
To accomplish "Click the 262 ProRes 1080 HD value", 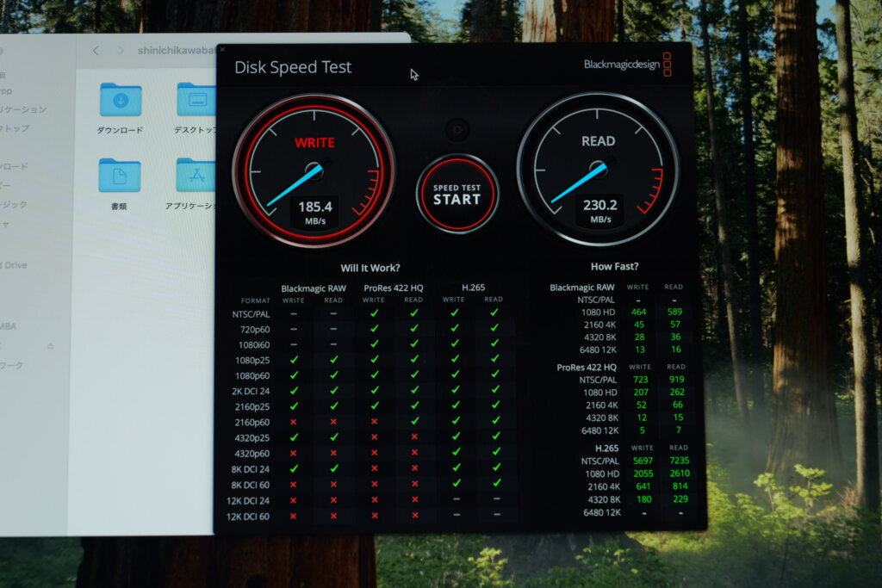I will click(677, 393).
